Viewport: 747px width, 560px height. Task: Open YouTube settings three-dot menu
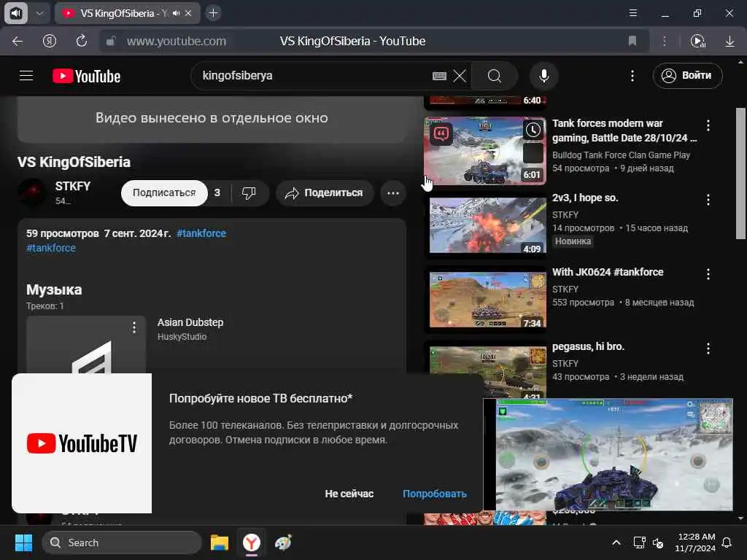click(x=632, y=76)
